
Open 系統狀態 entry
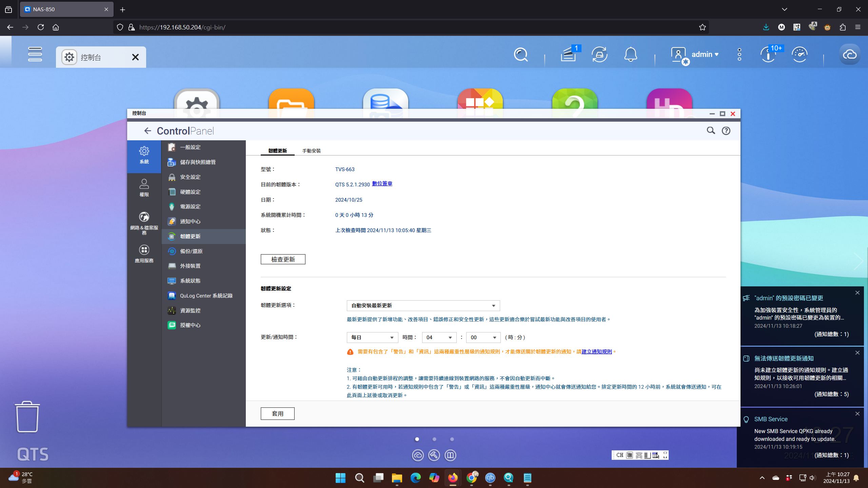click(203, 281)
